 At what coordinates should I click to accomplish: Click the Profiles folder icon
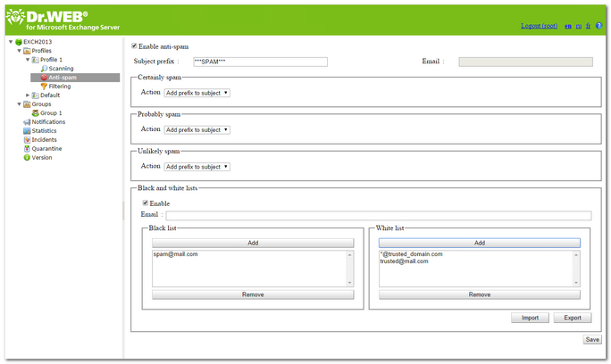(27, 51)
